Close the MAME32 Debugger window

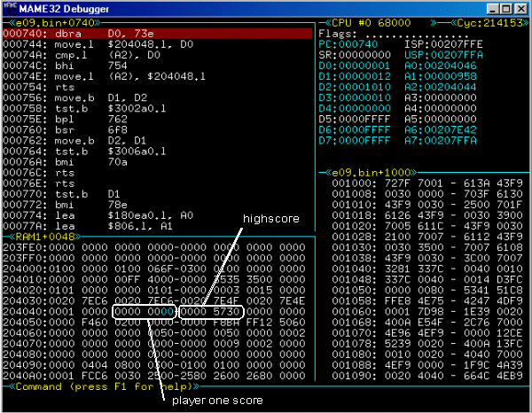click(520, 8)
